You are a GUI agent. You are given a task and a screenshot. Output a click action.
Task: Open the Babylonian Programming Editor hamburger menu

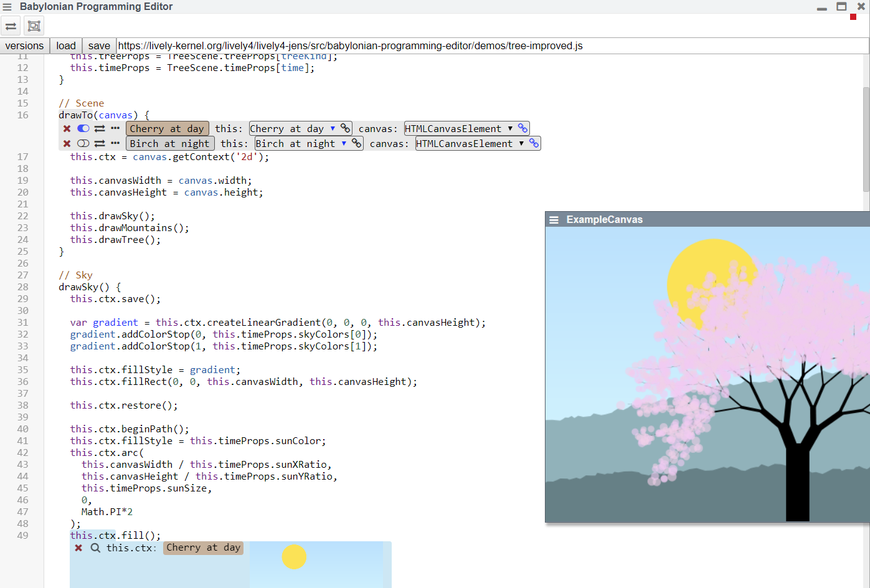click(x=7, y=7)
